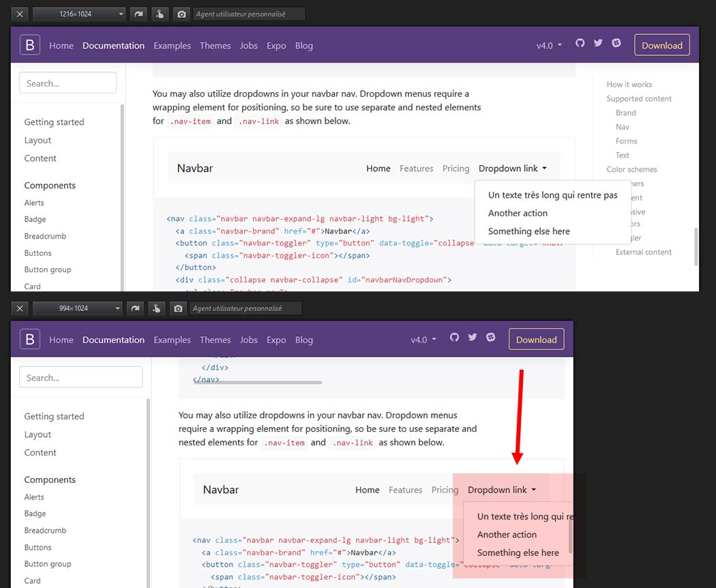Focus the custom user agent field of the 1216×1024 view

(249, 14)
